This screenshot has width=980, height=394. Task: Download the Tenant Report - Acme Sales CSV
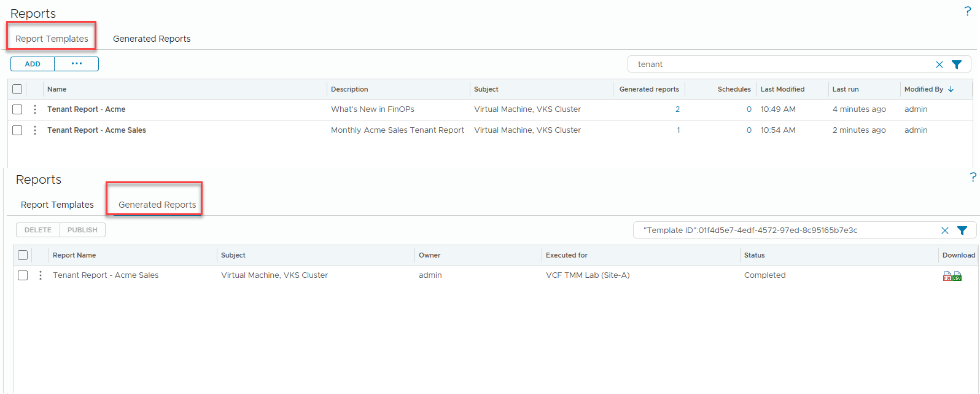(x=957, y=277)
